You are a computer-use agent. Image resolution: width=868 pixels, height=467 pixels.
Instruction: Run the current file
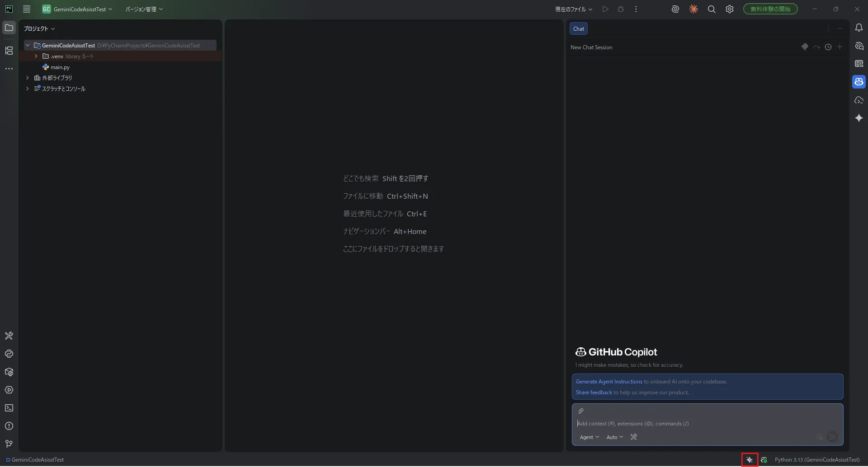tap(605, 9)
